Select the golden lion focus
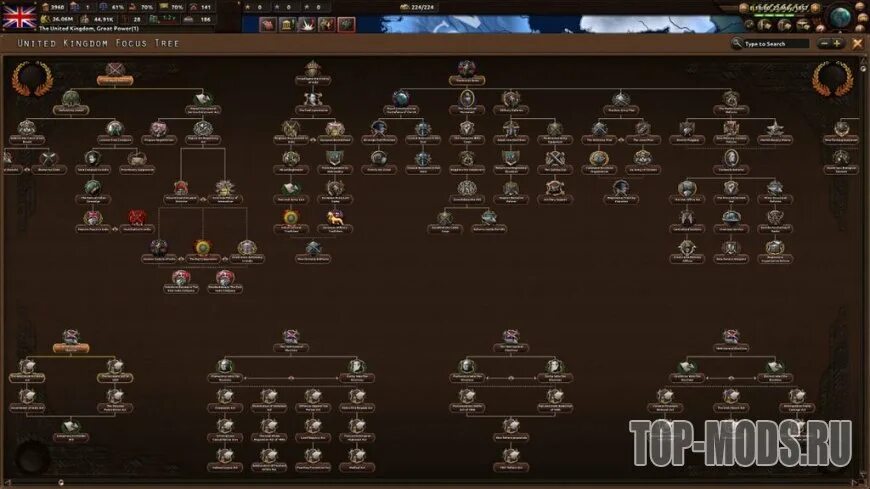The image size is (870, 489). coord(335,221)
